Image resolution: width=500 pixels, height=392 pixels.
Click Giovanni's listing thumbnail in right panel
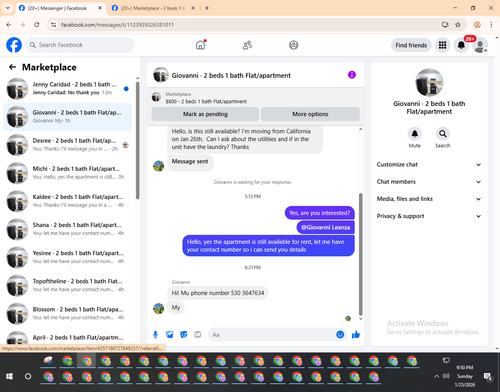pyautogui.click(x=429, y=82)
